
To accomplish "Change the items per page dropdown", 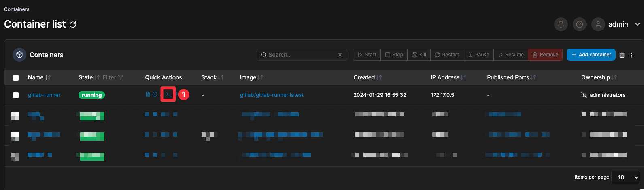I will click(x=625, y=177).
